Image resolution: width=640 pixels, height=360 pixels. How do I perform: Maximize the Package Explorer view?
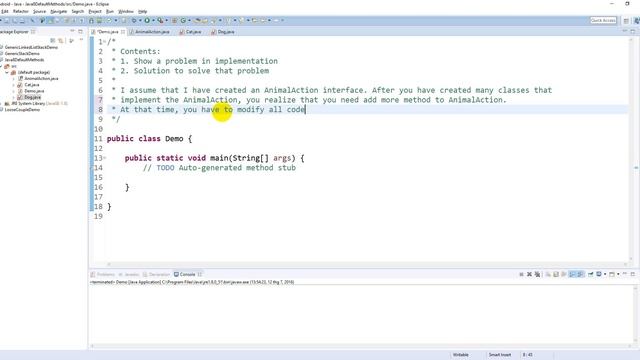pyautogui.click(x=80, y=31)
